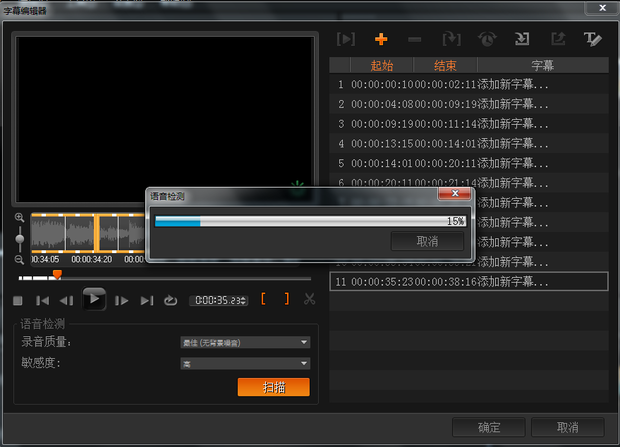Image resolution: width=620 pixels, height=447 pixels.
Task: Click the orange playhead marker on scrubber
Action: tap(57, 274)
